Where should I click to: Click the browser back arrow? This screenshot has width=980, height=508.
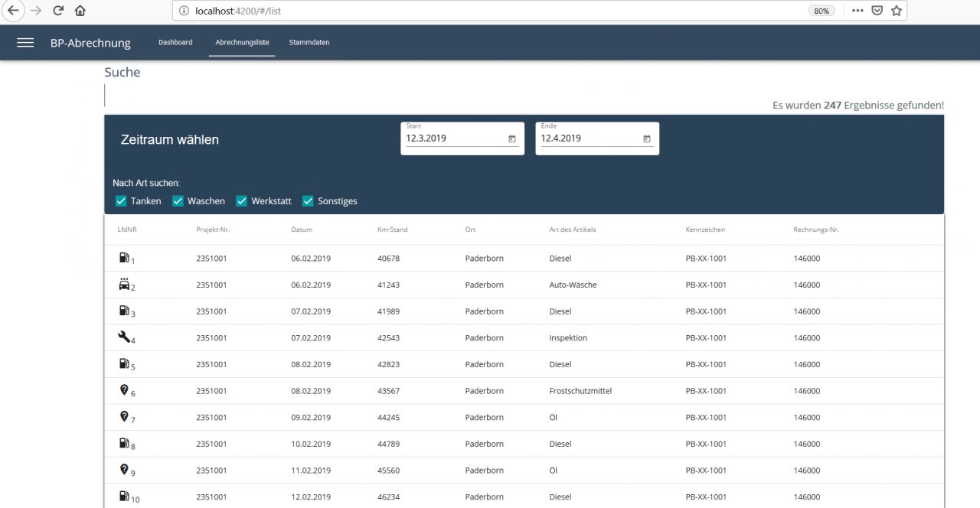[x=13, y=11]
